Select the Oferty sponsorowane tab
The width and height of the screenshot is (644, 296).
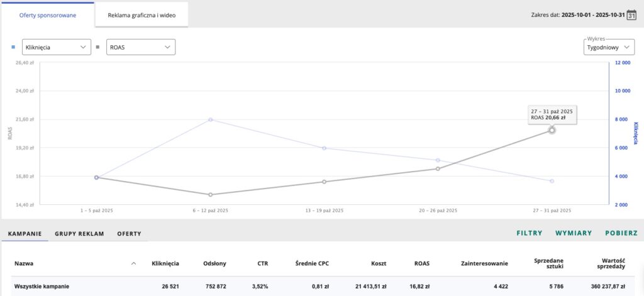[x=48, y=14]
